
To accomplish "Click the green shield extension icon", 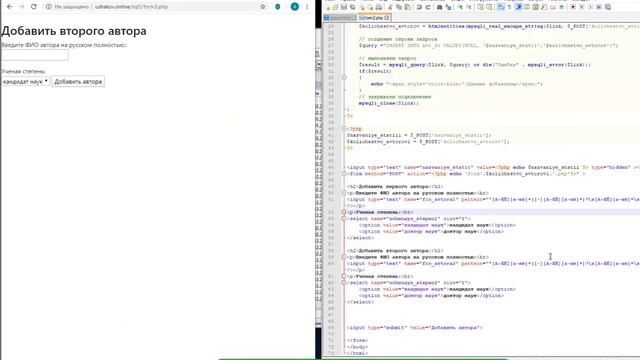I will point(278,7).
